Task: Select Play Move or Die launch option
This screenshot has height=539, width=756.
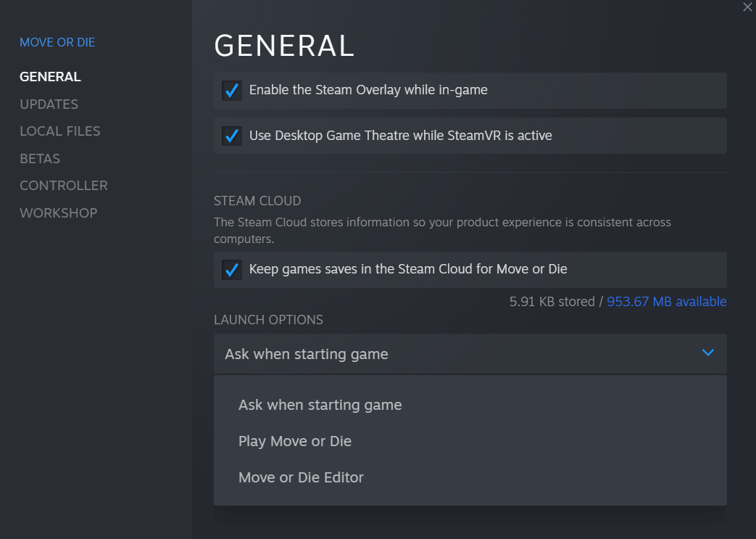Action: coord(295,441)
